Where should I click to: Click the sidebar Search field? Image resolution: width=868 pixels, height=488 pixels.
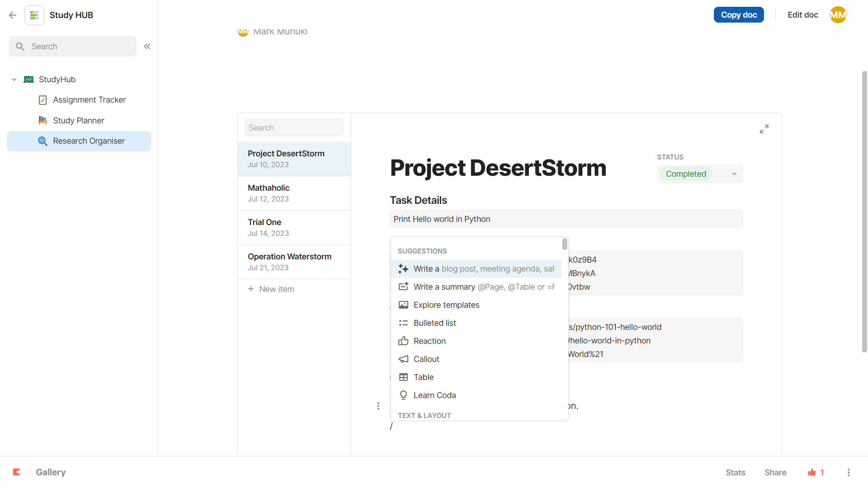coord(73,47)
